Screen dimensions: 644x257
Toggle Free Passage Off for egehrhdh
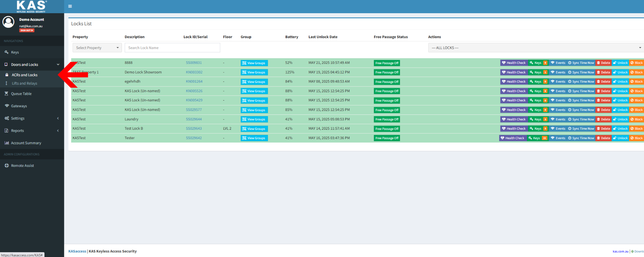[x=387, y=82]
